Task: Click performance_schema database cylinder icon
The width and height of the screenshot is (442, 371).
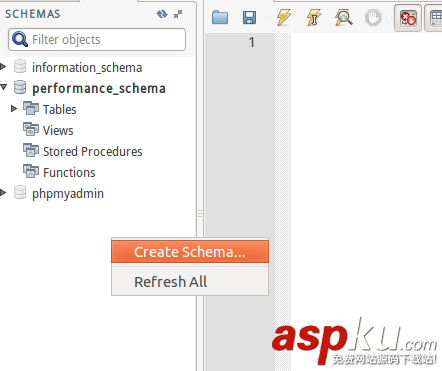Action: pos(20,87)
